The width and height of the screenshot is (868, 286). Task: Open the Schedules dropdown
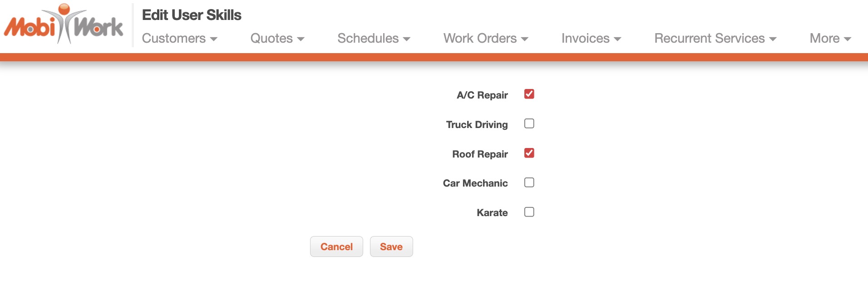pyautogui.click(x=374, y=39)
